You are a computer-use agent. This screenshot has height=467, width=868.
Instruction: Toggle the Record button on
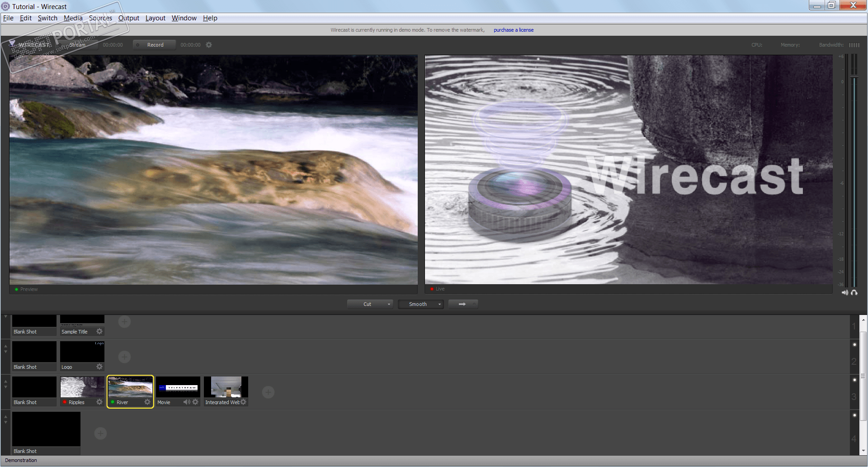[x=154, y=45]
